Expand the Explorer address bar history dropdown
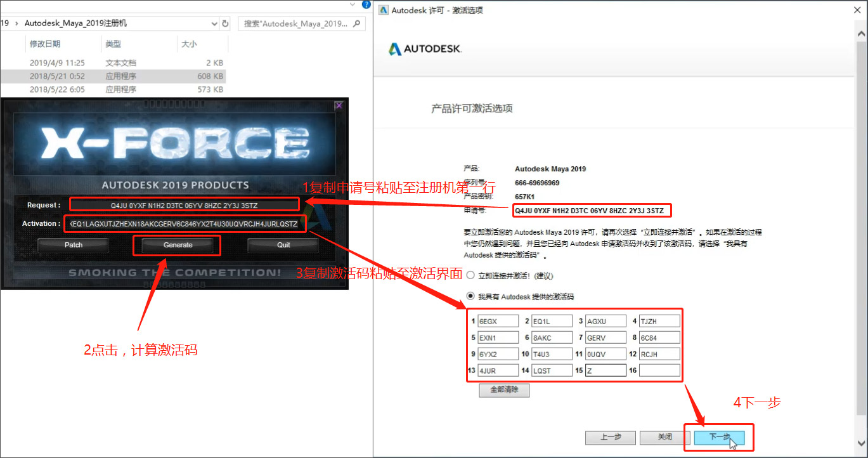This screenshot has height=458, width=868. pos(214,23)
